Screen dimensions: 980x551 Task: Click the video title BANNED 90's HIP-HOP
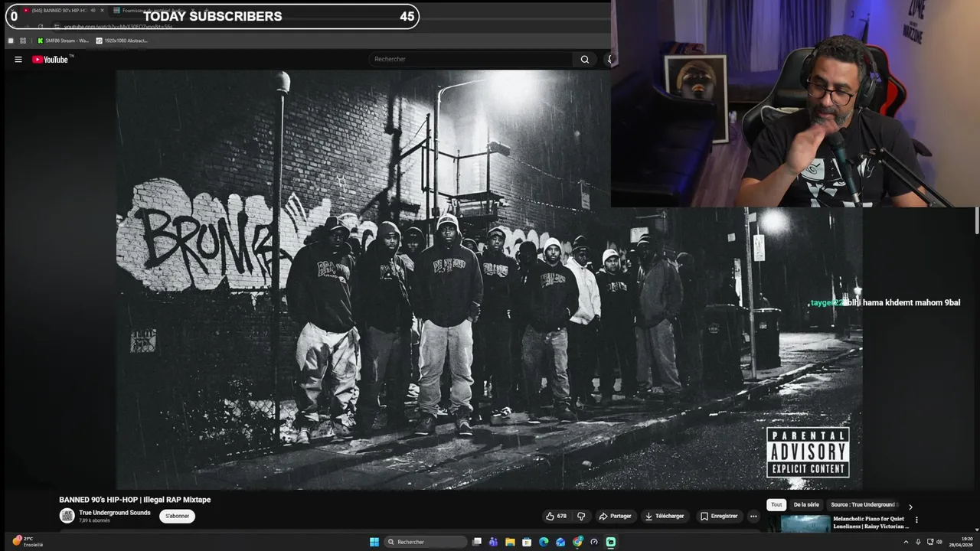[135, 500]
